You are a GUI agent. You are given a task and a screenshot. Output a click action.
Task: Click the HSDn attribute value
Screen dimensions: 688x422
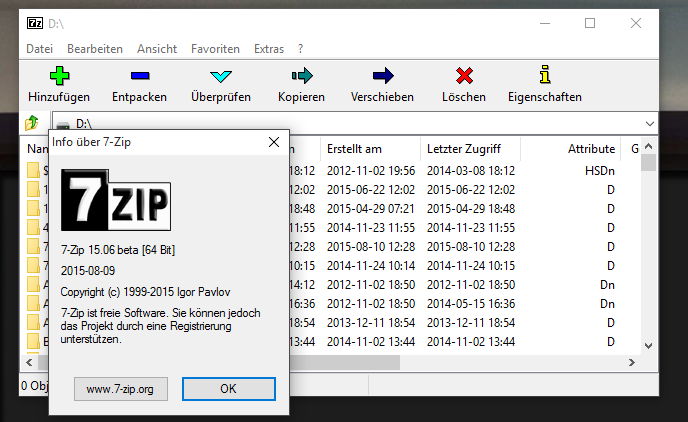click(x=599, y=171)
